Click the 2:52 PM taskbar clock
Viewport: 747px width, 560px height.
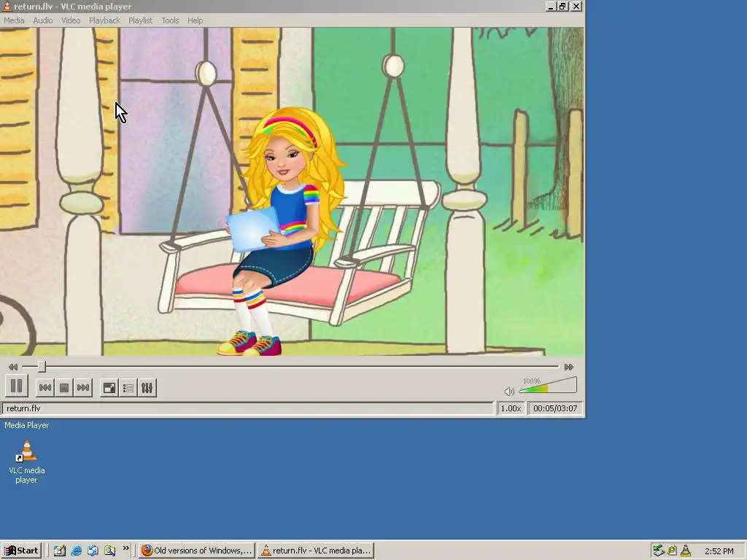719,551
